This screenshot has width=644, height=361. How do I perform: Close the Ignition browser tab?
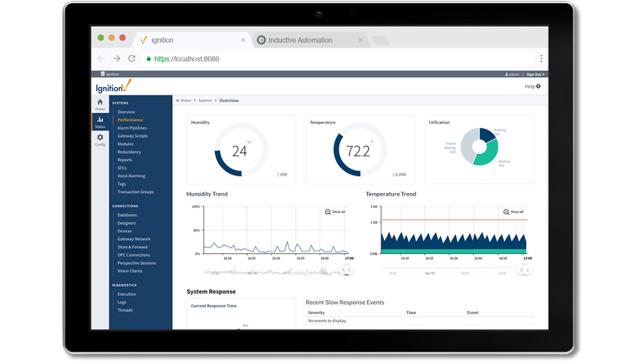(243, 40)
